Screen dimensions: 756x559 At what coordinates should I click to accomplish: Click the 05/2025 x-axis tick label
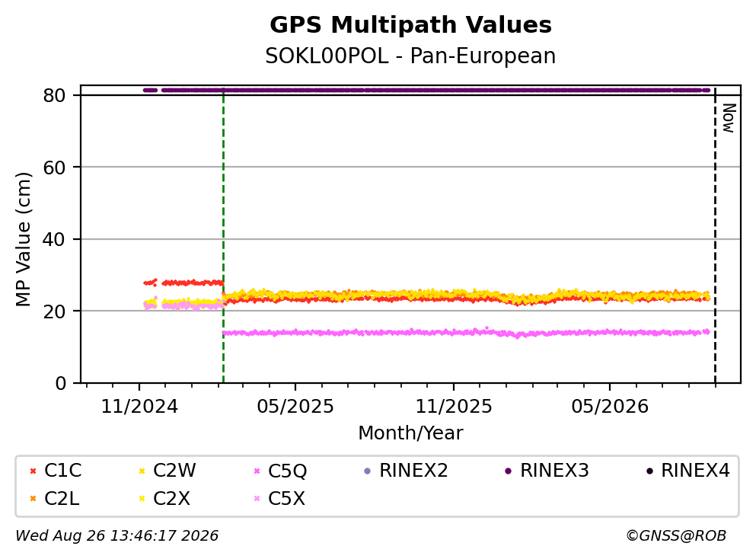pyautogui.click(x=295, y=407)
